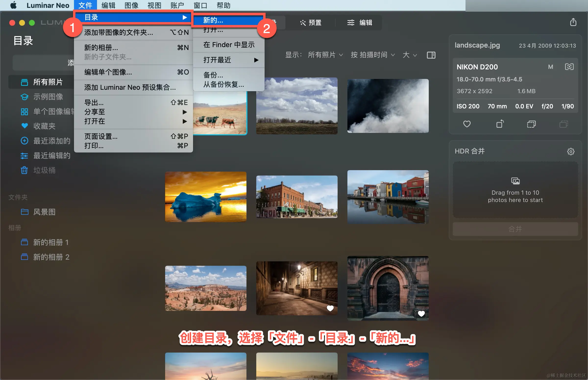The image size is (588, 380).
Task: Click the rotate image icon in info panel
Action: point(500,124)
